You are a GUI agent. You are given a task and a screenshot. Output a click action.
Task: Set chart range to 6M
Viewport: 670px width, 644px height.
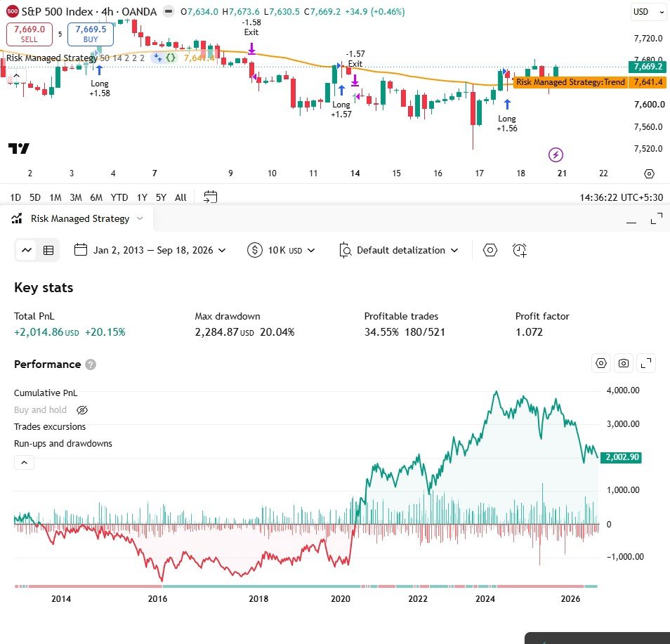coord(96,197)
